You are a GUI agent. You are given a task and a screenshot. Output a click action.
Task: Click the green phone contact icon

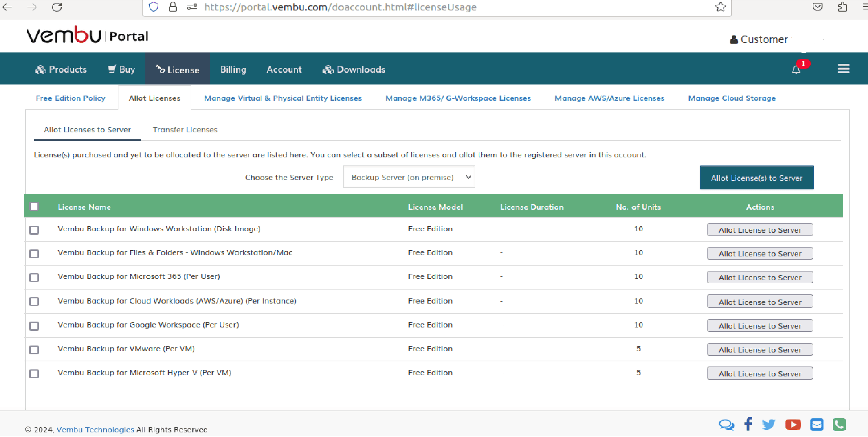839,425
